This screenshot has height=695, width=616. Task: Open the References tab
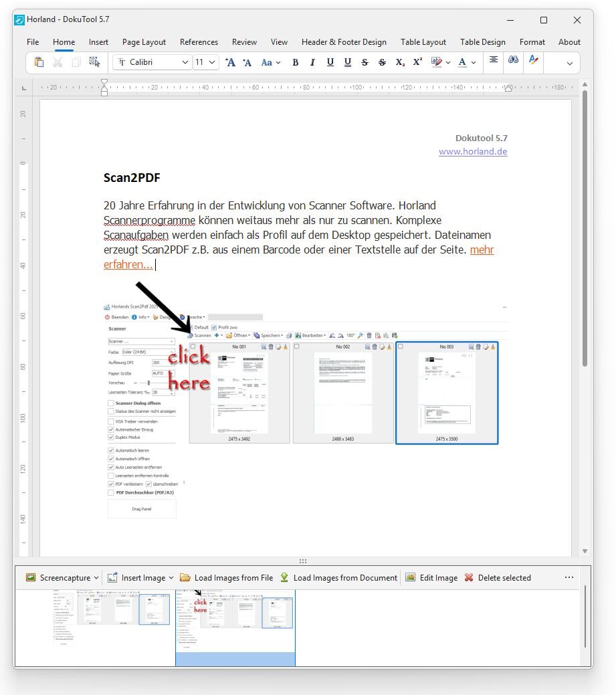(x=199, y=42)
